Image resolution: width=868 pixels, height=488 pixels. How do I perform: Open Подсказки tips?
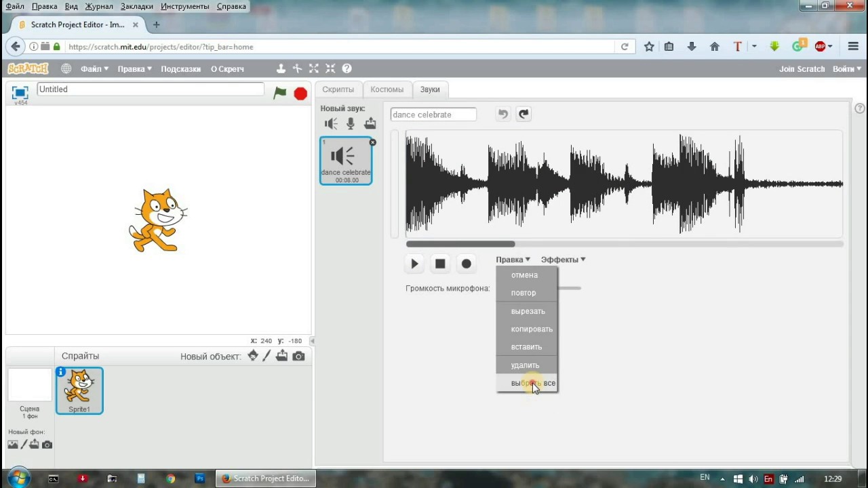pyautogui.click(x=180, y=68)
